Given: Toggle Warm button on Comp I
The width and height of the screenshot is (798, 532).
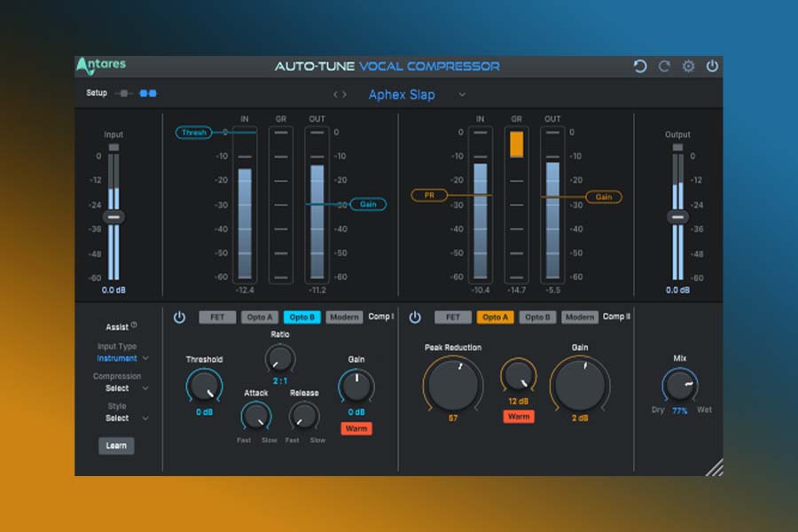Looking at the screenshot, I should coord(356,428).
